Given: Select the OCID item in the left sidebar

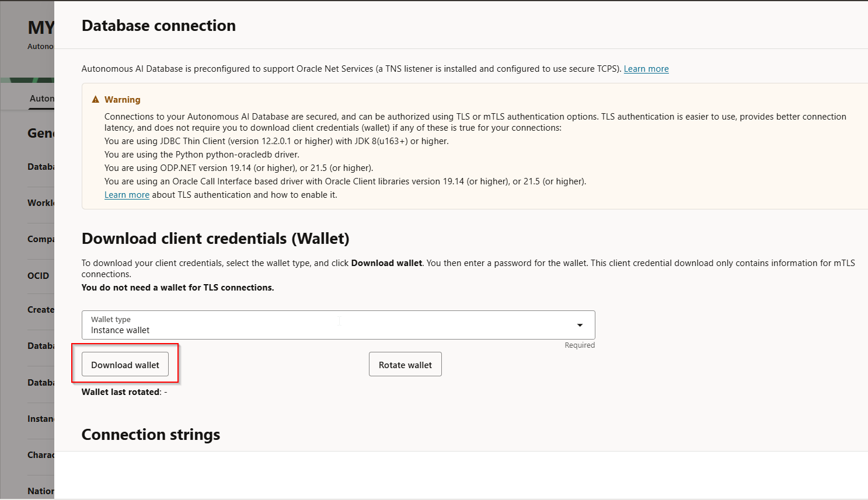Looking at the screenshot, I should pos(39,275).
